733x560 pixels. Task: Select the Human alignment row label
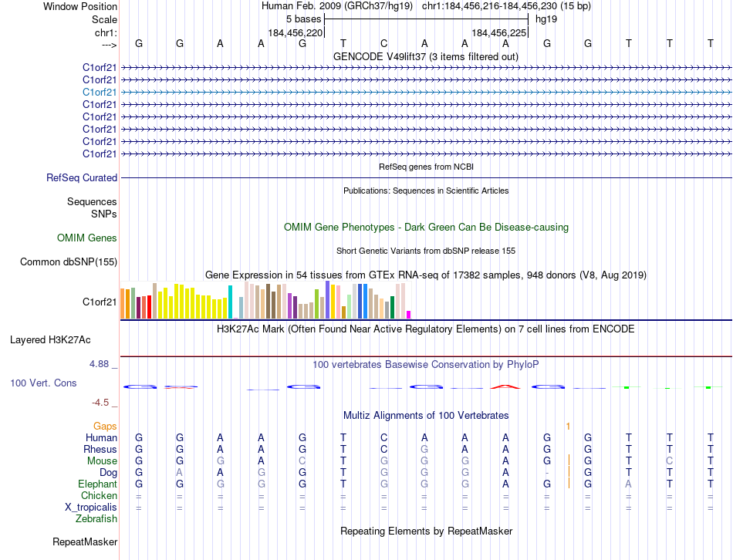101,437
